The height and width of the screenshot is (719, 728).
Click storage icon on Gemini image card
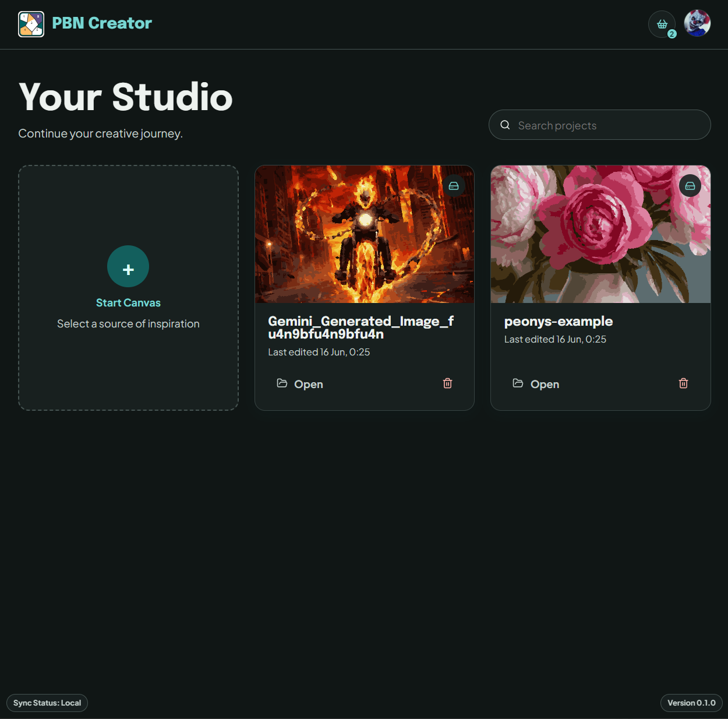pos(454,186)
